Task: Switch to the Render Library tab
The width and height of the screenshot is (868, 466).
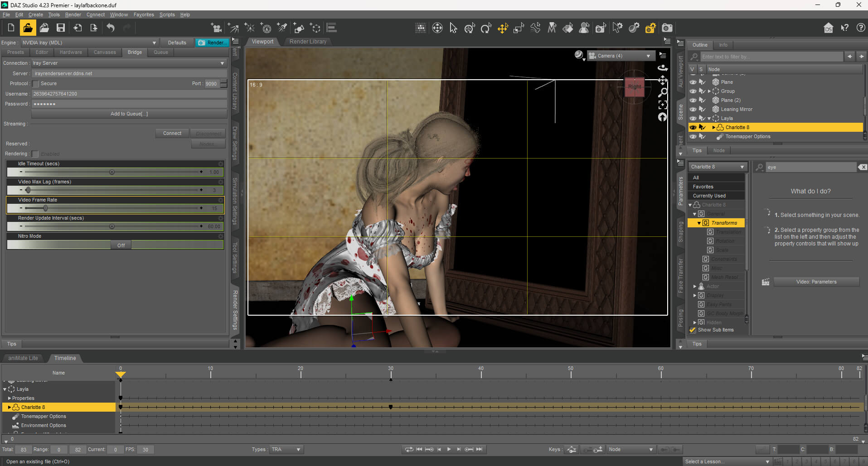Action: tap(308, 42)
